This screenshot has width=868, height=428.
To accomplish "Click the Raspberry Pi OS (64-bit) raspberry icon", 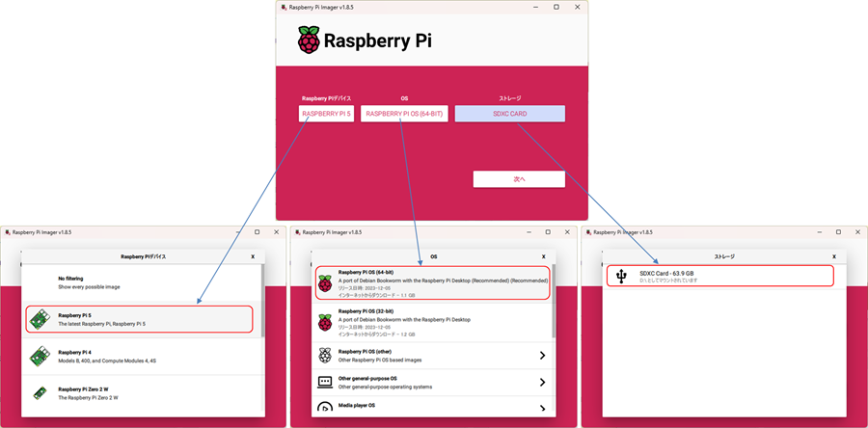I will click(325, 281).
